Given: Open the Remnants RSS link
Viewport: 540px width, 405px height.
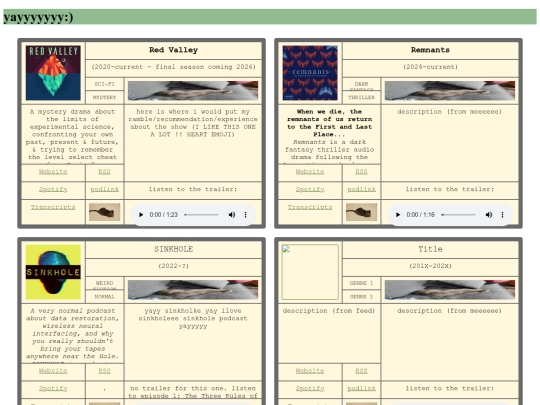Looking at the screenshot, I should [x=361, y=172].
